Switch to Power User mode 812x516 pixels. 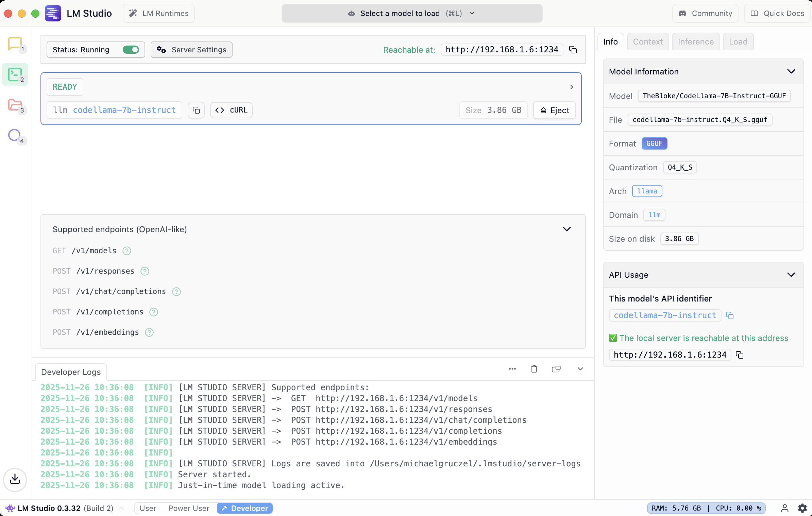click(x=189, y=508)
